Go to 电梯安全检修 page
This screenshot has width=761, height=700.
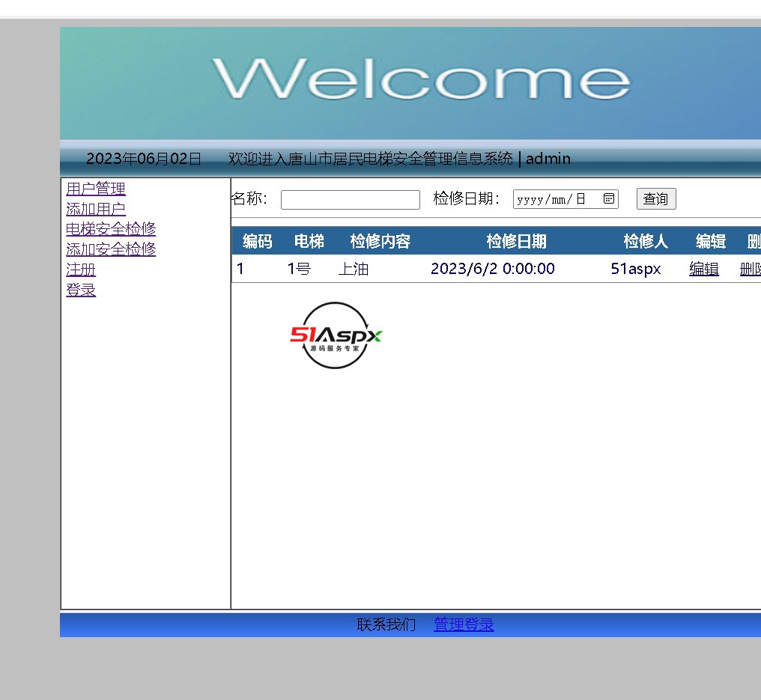111,229
